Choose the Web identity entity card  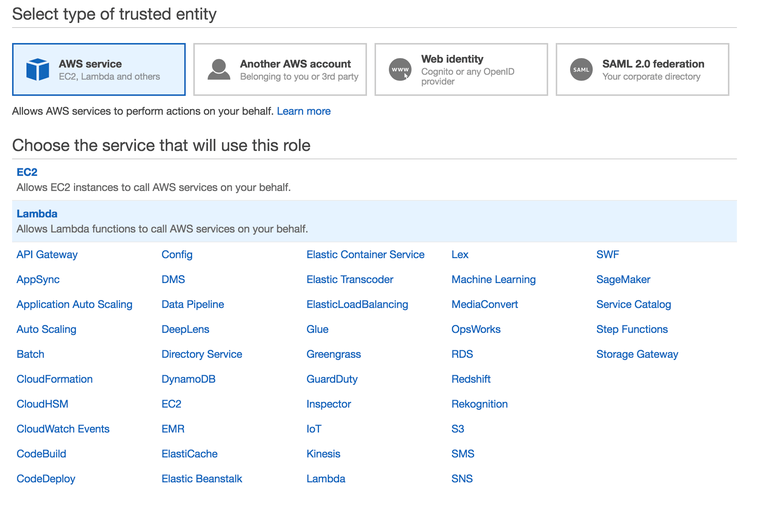[461, 69]
